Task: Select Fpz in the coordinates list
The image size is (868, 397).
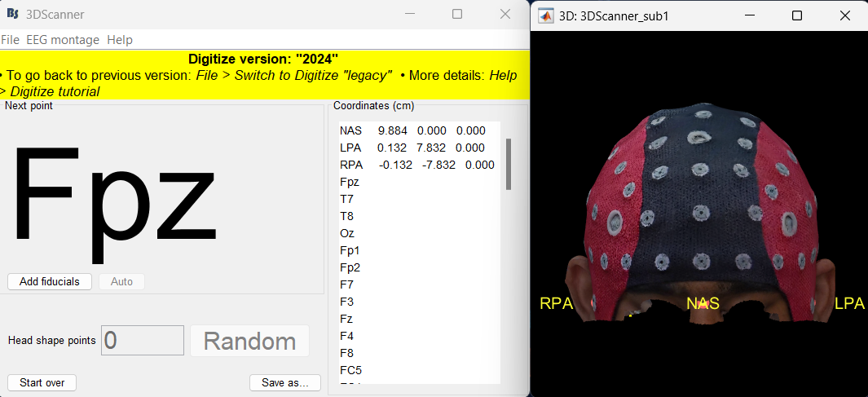Action: pyautogui.click(x=350, y=182)
